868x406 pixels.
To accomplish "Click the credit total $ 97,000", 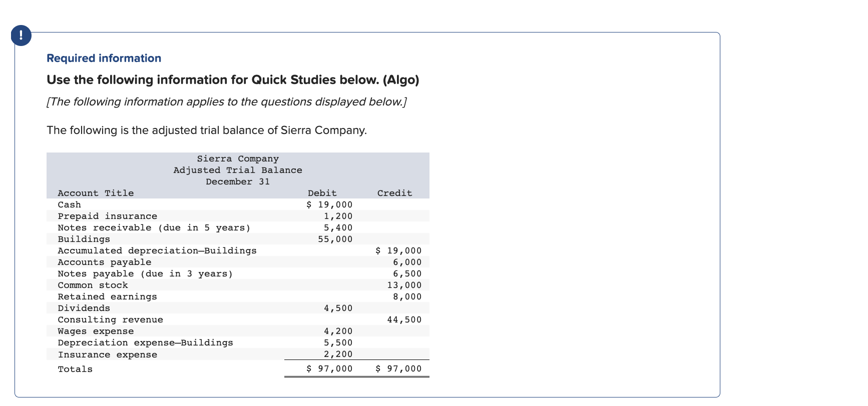I will [398, 368].
